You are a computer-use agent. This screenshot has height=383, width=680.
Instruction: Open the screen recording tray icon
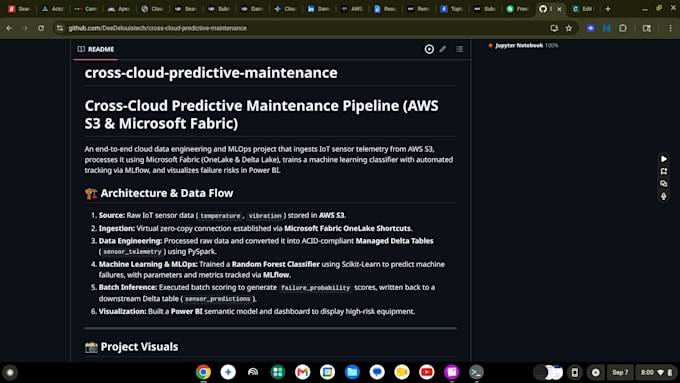pos(595,372)
